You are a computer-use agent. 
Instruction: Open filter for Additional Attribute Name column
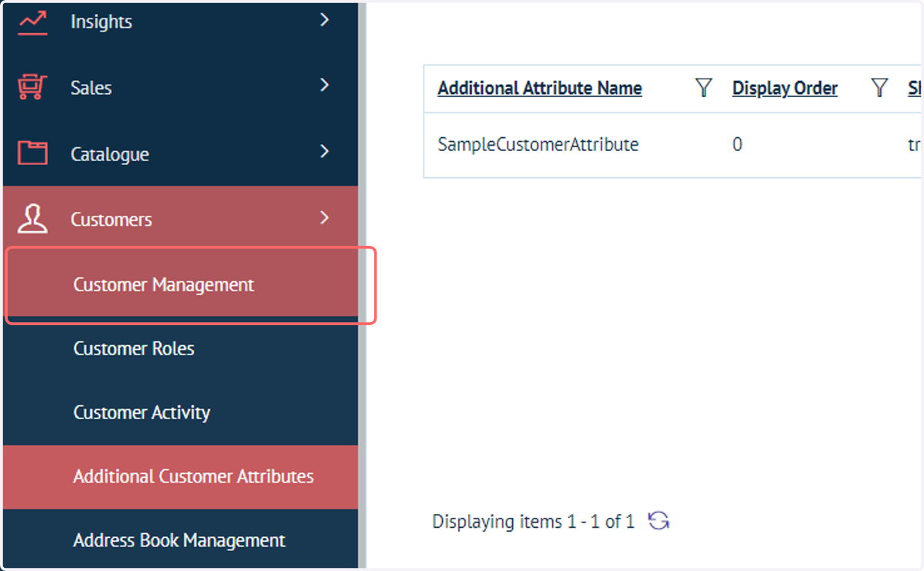pos(703,88)
